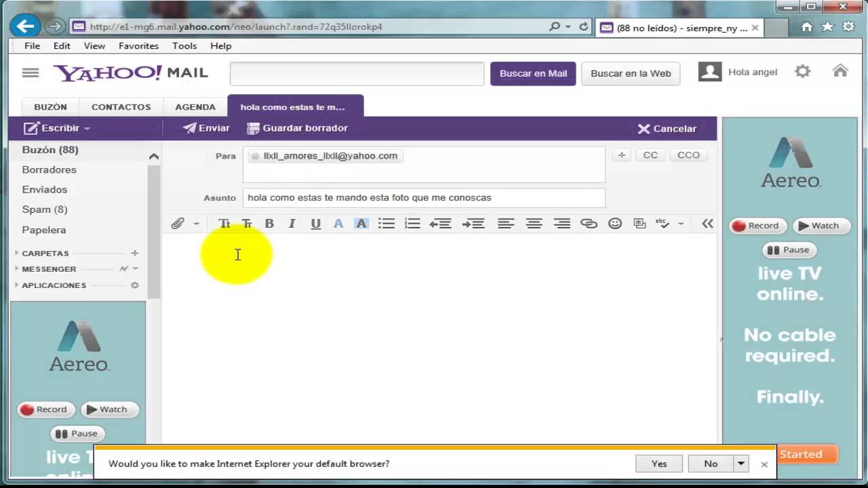This screenshot has height=488, width=868.
Task: Collapse the formatting toolbar with double chevron
Action: (707, 224)
